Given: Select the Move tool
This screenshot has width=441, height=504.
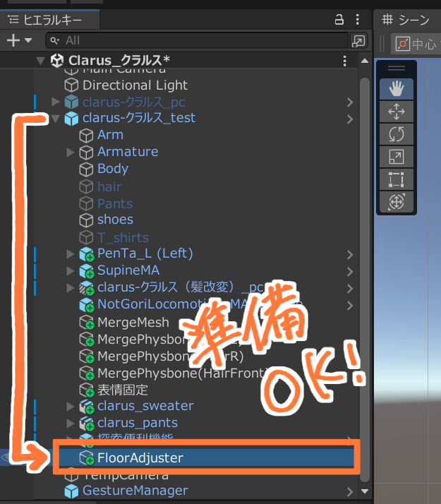Looking at the screenshot, I should (397, 111).
